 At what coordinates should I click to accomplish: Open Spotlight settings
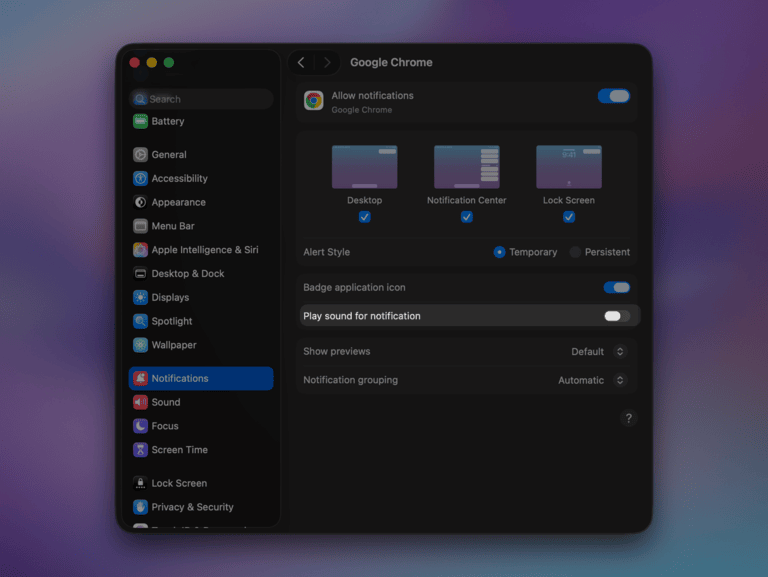(201, 321)
